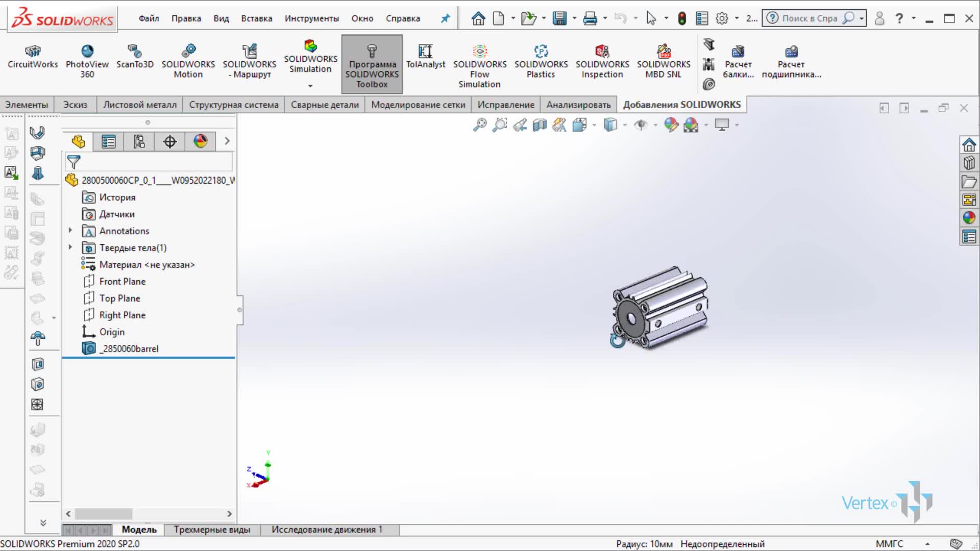980x551 pixels.
Task: Open the DimXpertManager tab
Action: [169, 141]
